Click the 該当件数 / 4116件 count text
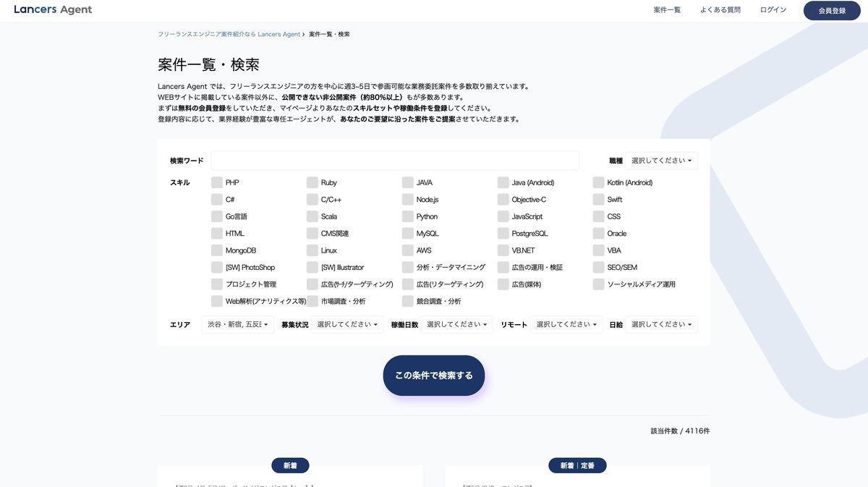 [680, 431]
